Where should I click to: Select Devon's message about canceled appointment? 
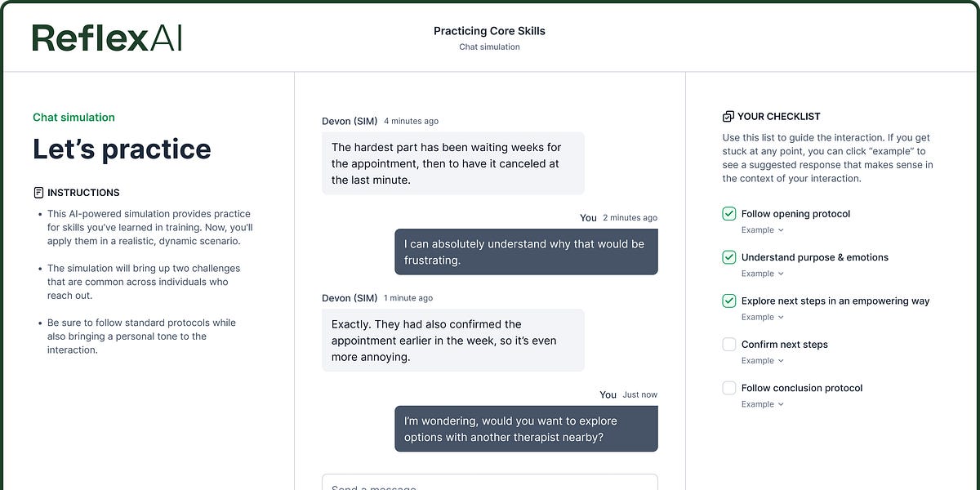coord(452,163)
